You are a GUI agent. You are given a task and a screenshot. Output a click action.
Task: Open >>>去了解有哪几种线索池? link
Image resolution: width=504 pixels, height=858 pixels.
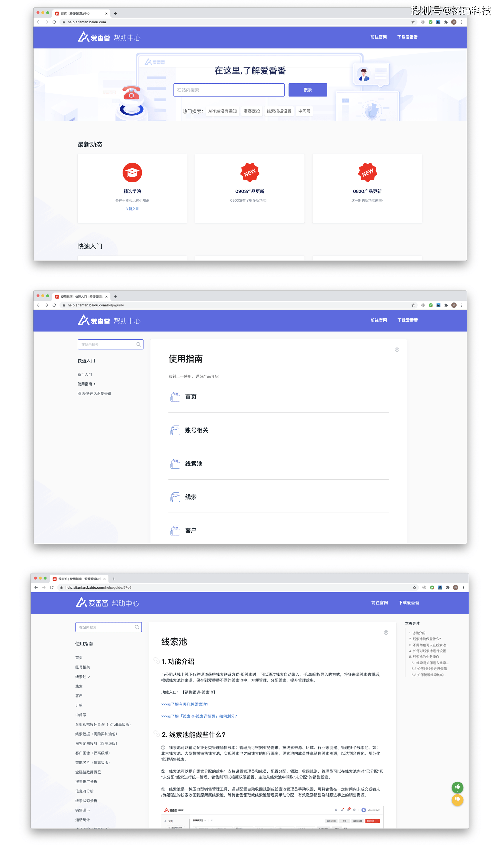184,704
